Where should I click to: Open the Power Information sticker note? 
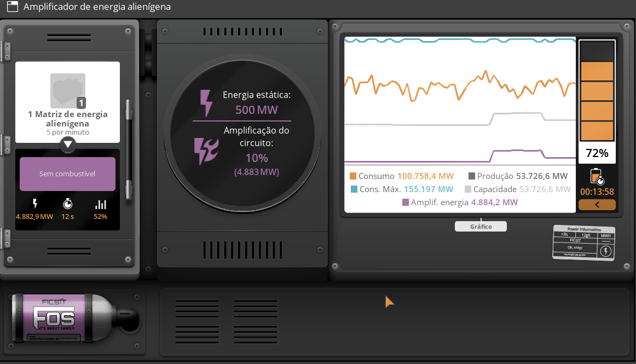pos(583,242)
